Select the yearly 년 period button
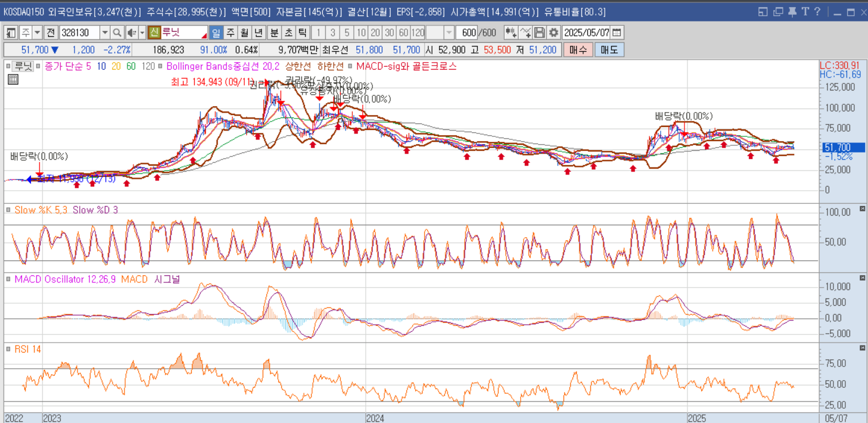The width and height of the screenshot is (868, 423). click(259, 33)
